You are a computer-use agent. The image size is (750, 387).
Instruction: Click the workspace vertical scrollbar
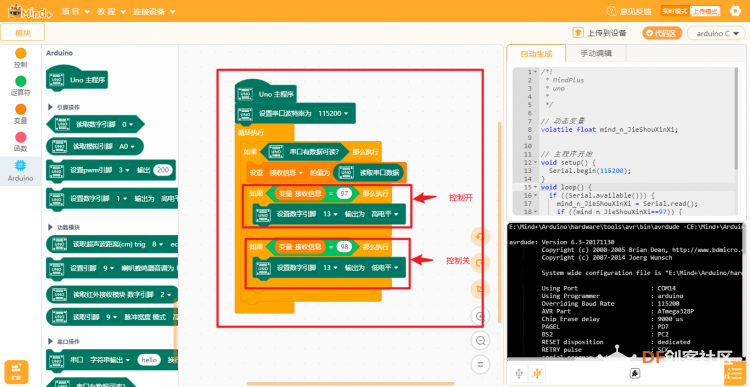pos(500,222)
